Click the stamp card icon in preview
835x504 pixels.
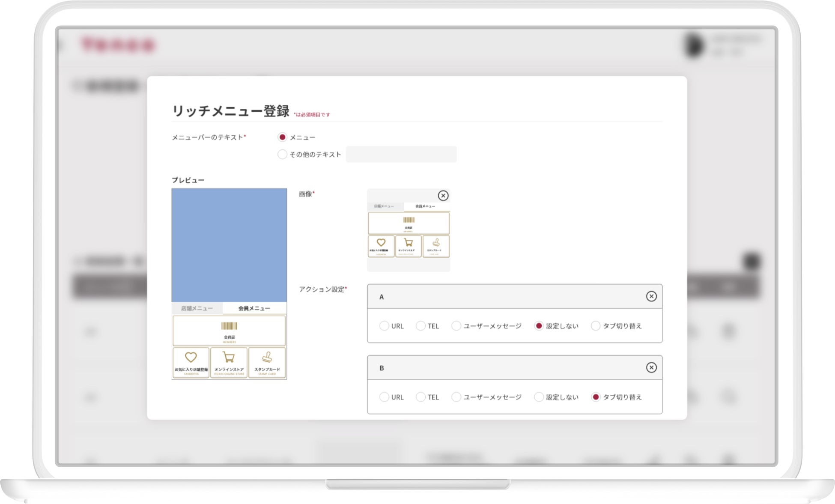267,358
